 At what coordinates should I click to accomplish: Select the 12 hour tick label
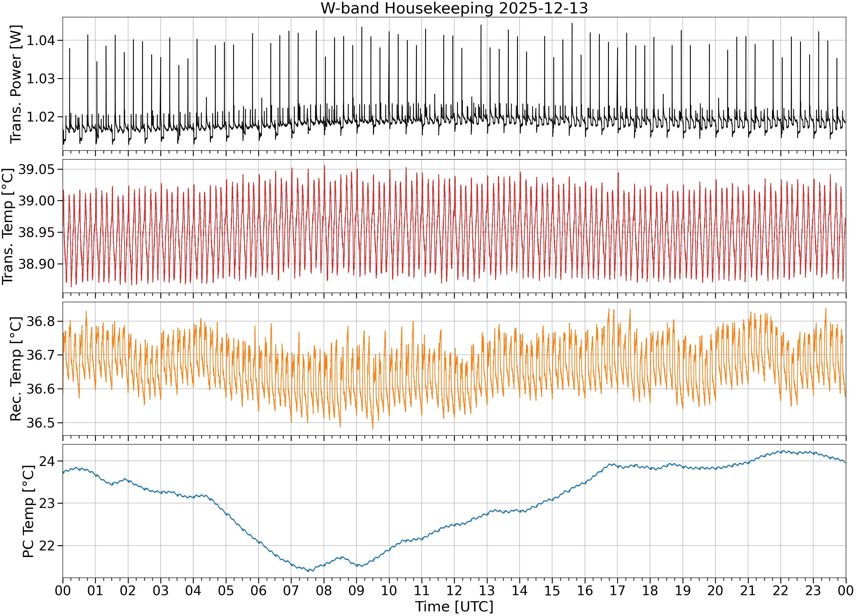tap(454, 590)
